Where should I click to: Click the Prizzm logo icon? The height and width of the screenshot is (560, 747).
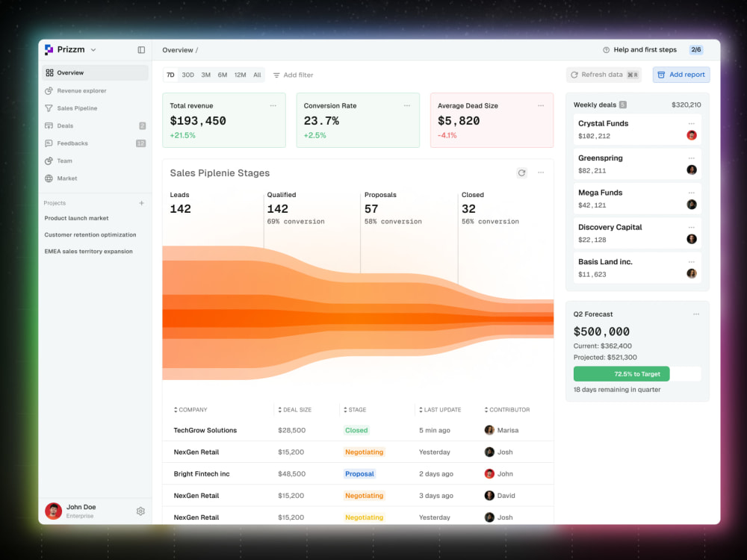pos(49,49)
